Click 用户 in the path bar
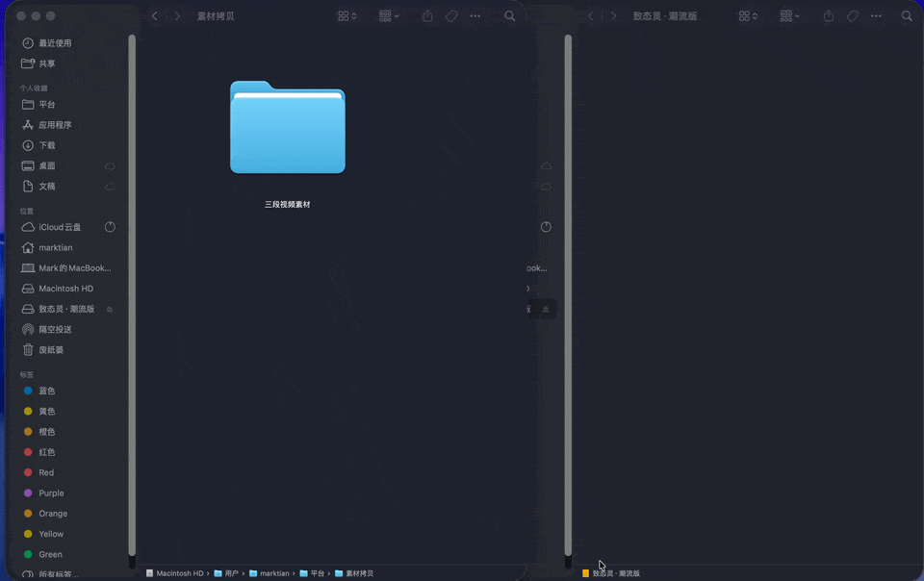Viewport: 924px width, 581px height. (x=226, y=573)
